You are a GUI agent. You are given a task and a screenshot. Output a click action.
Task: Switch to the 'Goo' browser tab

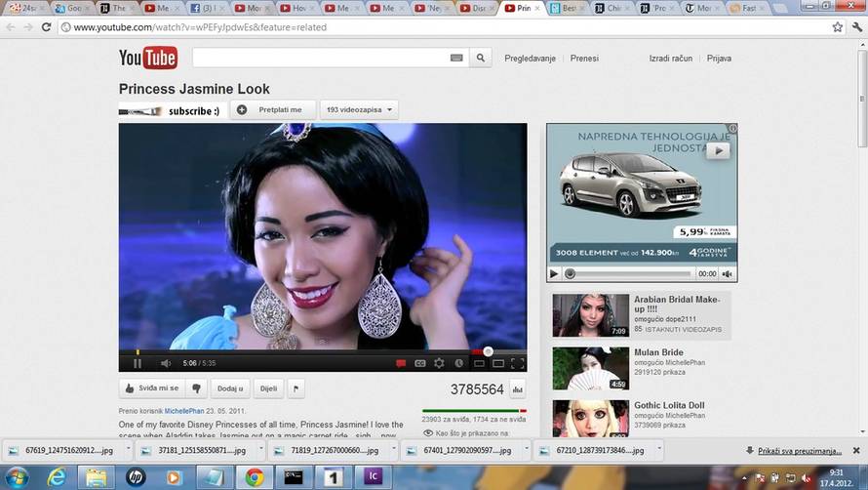click(72, 9)
